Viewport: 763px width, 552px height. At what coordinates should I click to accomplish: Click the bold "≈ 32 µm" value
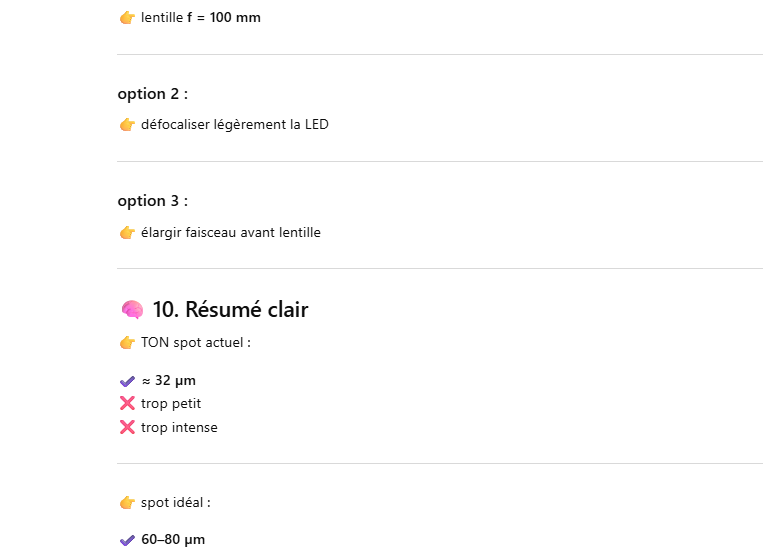pos(168,380)
